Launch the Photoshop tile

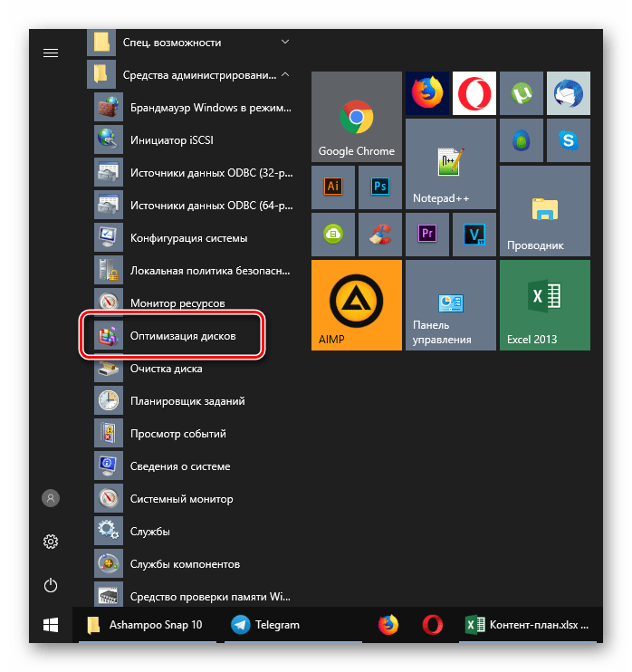[x=380, y=187]
